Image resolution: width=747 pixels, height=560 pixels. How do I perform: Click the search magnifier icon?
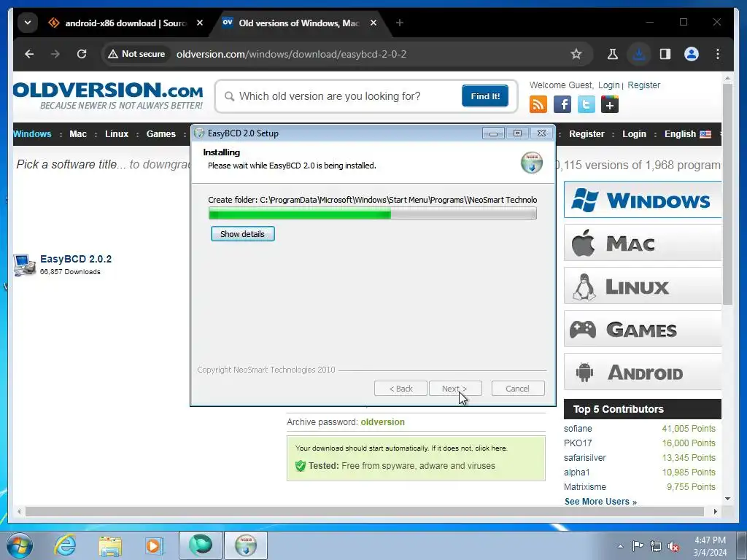pyautogui.click(x=229, y=96)
